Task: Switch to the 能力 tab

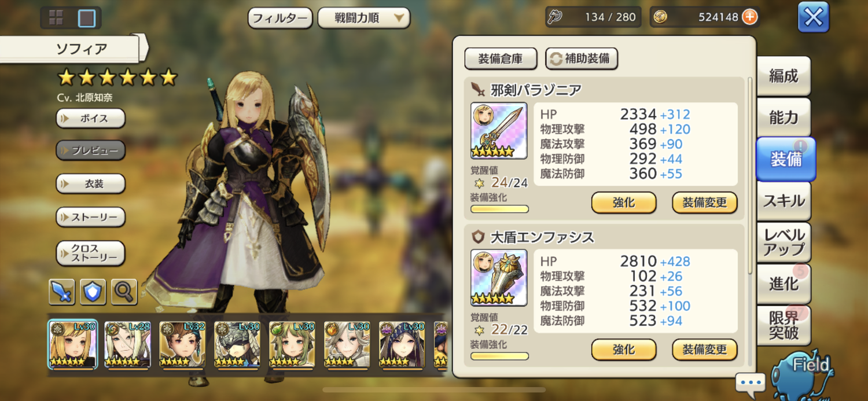Action: [784, 117]
